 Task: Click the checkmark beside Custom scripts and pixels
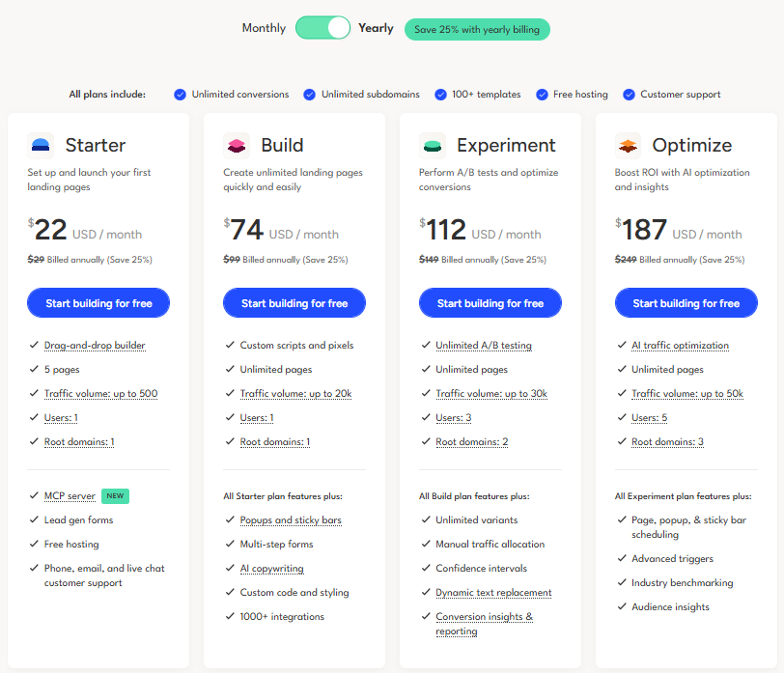pos(230,345)
